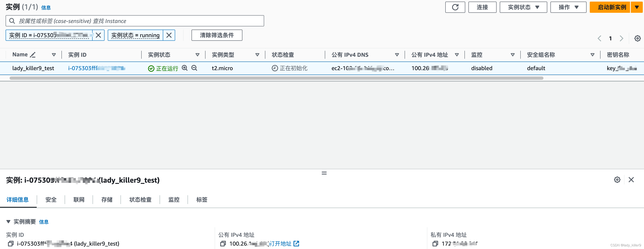This screenshot has height=249, width=644.
Task: Collapse the 实例摘要 section
Action: pyautogui.click(x=8, y=222)
